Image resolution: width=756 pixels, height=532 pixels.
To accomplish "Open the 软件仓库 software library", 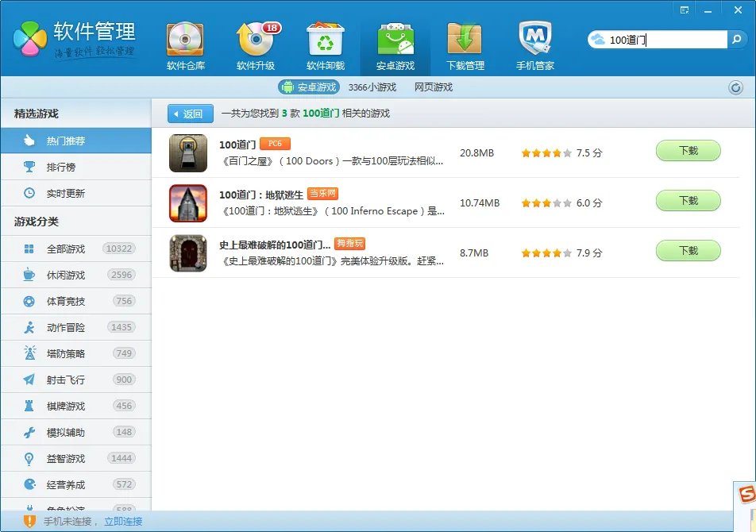I will click(x=185, y=45).
